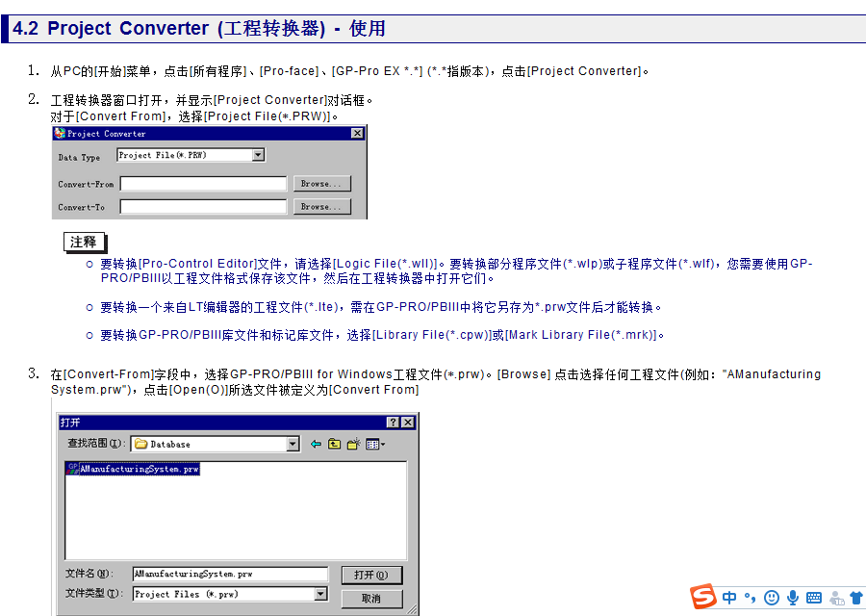Screen dimensions: 866x616
Task: Expand the Project Files (*.prw) type dropdown
Action: [321, 594]
